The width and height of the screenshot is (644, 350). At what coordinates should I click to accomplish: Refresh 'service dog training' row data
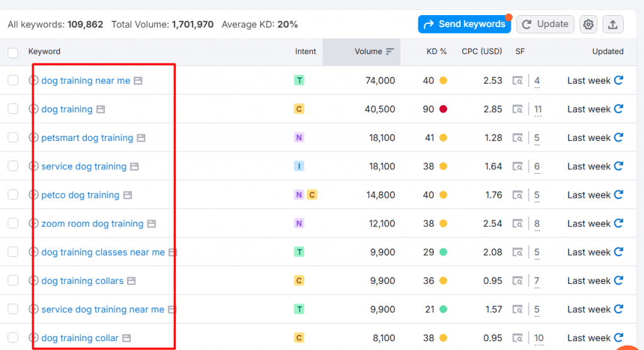click(x=619, y=166)
